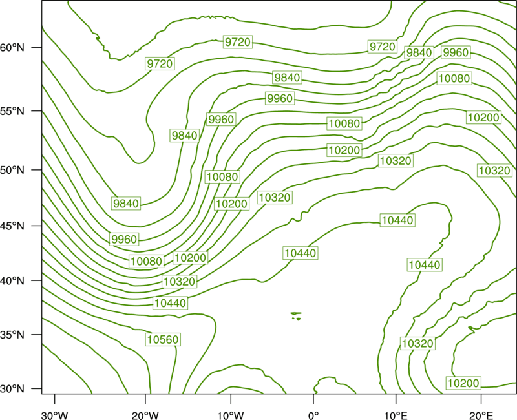517x420 pixels.
Task: Pick the 10°W longitude axis label
Action: click(230, 415)
